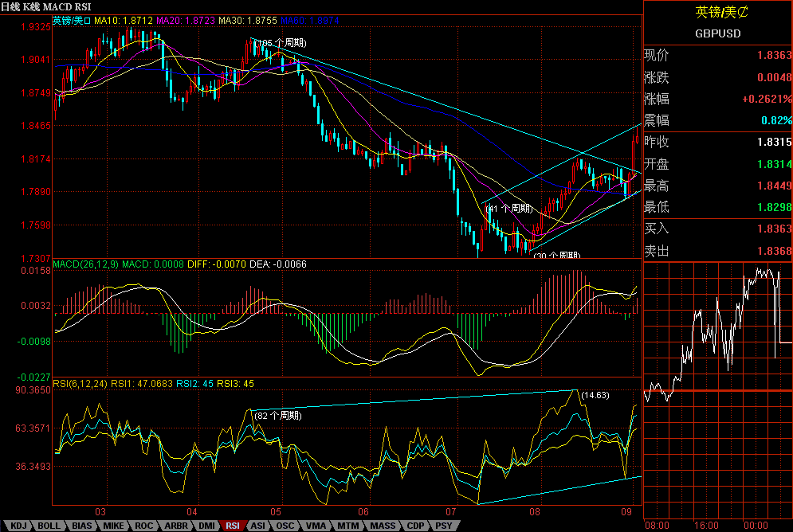Click the 82 个周期 RSI trendline annotation
This screenshot has width=793, height=532.
278,415
